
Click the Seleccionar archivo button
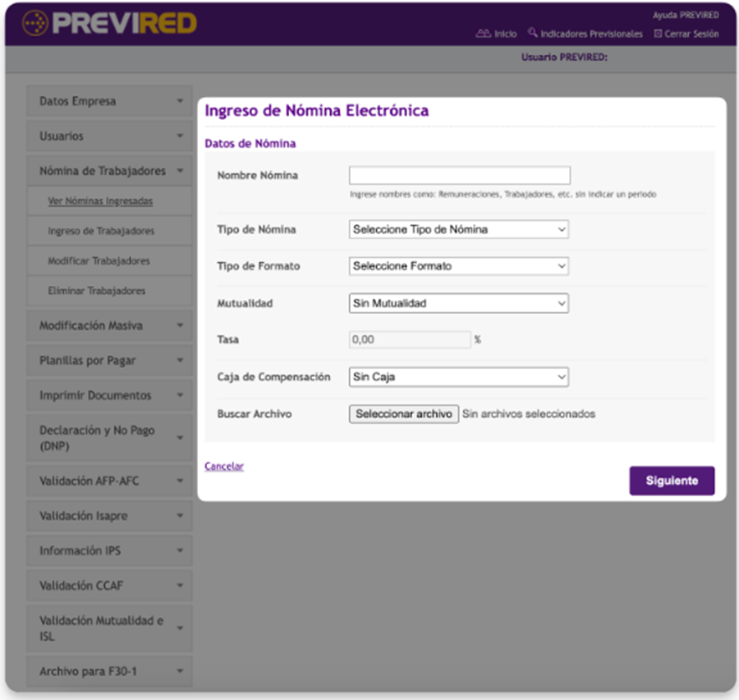[x=404, y=414]
